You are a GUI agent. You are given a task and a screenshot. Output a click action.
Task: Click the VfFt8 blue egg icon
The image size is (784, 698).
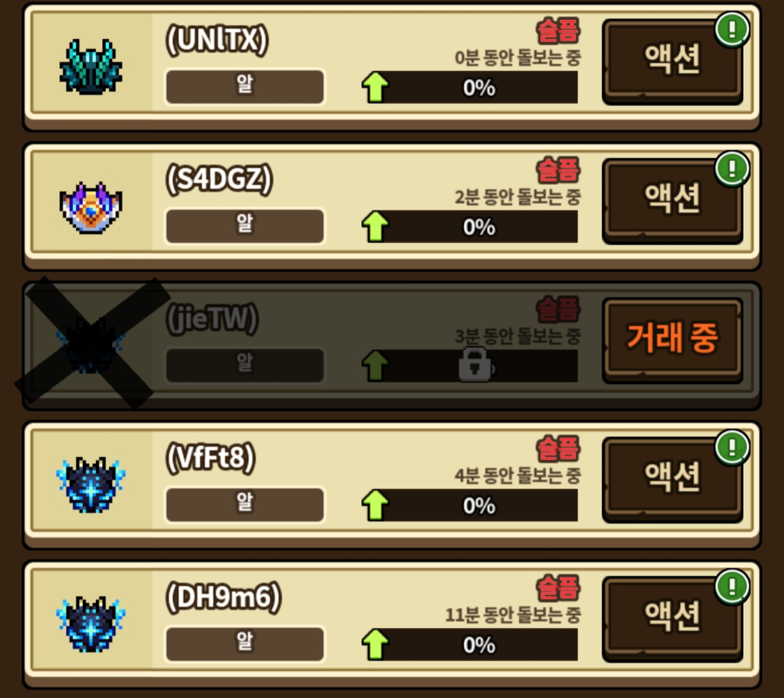click(91, 485)
